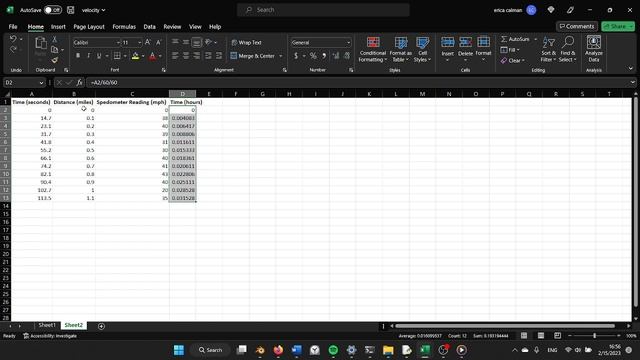Switch to Page Break Preview icon
Viewport: 640px width, 360px height.
(558, 336)
